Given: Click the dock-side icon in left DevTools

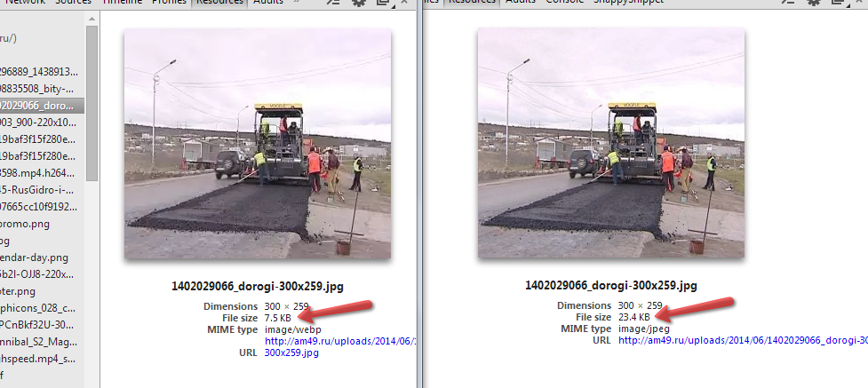Looking at the screenshot, I should pos(382,3).
